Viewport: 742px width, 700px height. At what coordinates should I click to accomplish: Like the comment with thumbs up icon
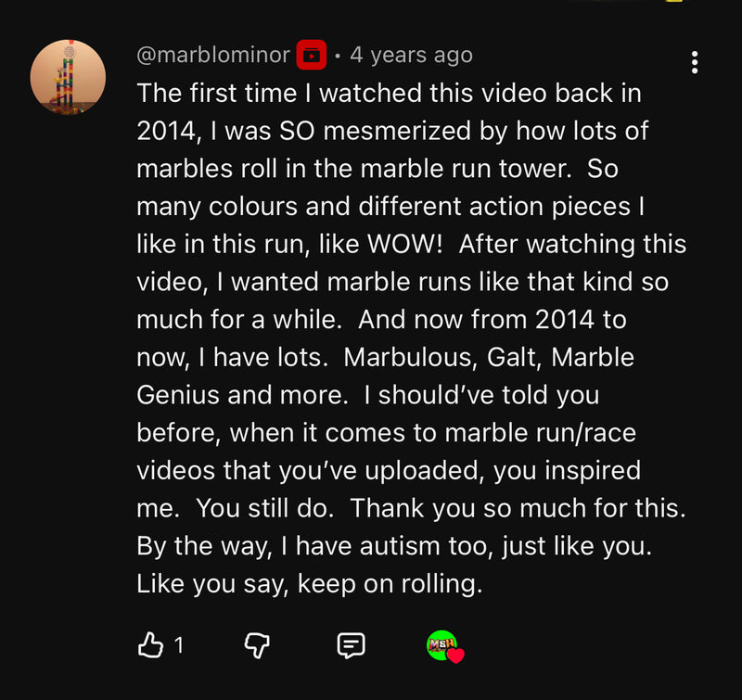[150, 644]
